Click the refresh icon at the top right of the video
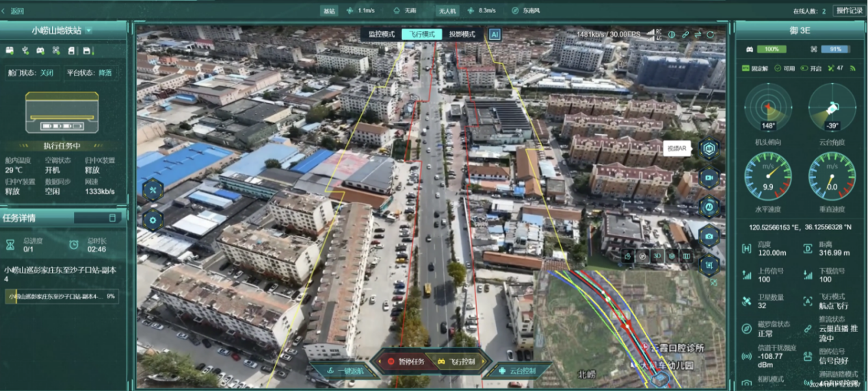Viewport: 868px width, 391px height. [711, 34]
